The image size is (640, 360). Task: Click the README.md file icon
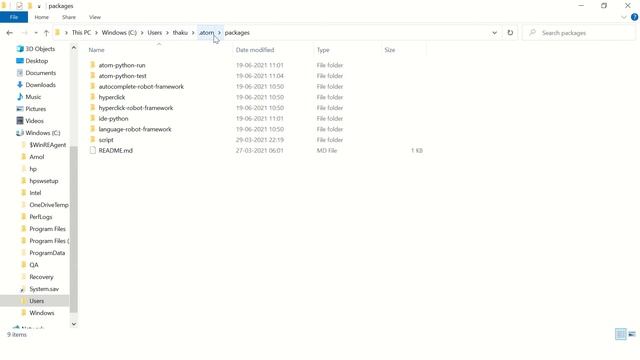93,150
